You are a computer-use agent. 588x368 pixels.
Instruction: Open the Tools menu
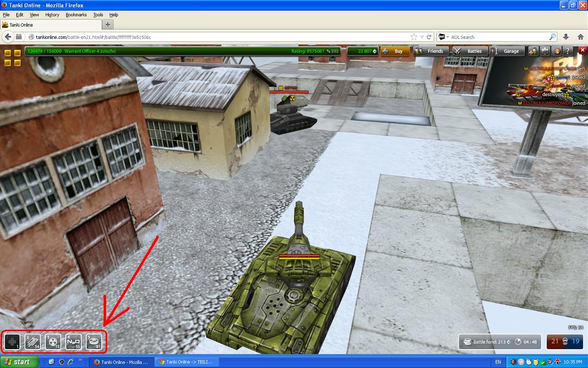pyautogui.click(x=98, y=15)
